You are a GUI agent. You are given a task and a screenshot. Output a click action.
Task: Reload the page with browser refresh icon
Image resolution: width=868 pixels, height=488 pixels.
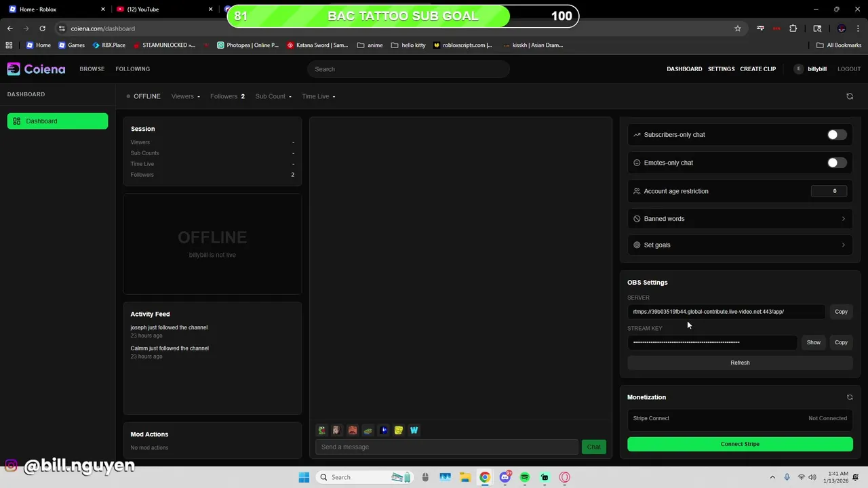click(x=42, y=28)
